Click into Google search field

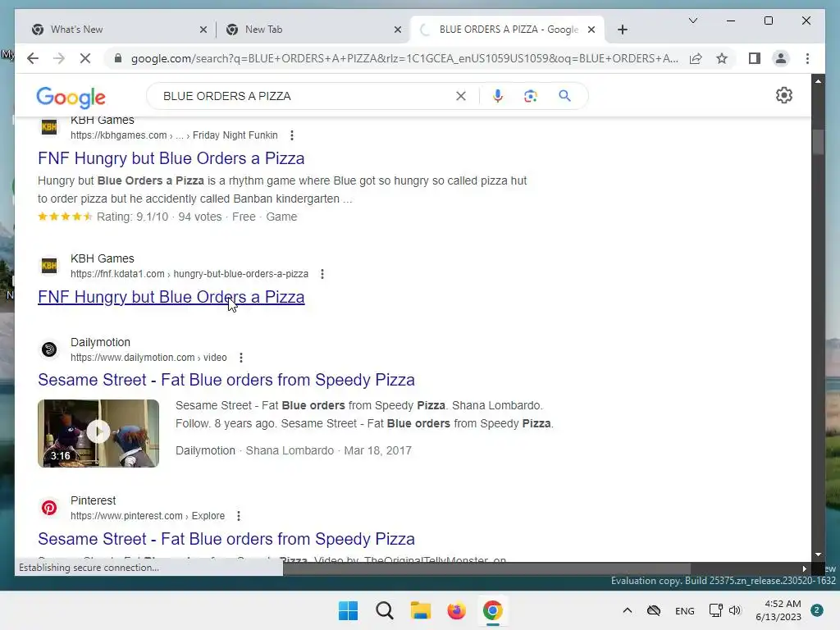[x=305, y=96]
